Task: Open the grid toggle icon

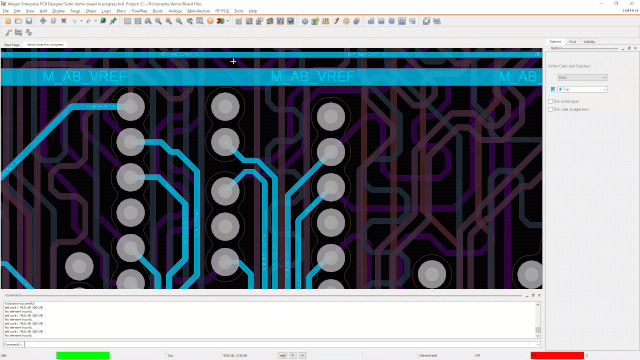Action: coord(239,21)
